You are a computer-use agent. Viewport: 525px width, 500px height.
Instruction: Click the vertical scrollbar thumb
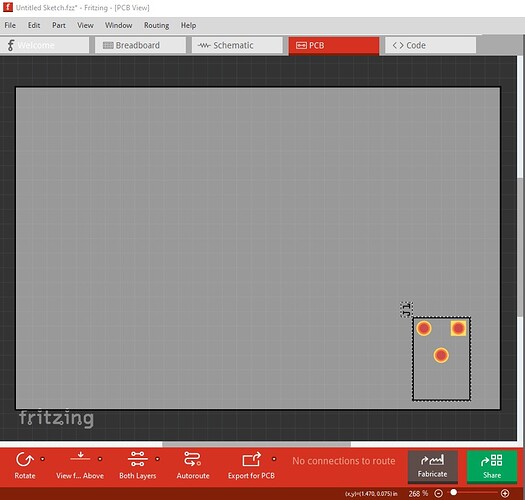click(x=520, y=247)
